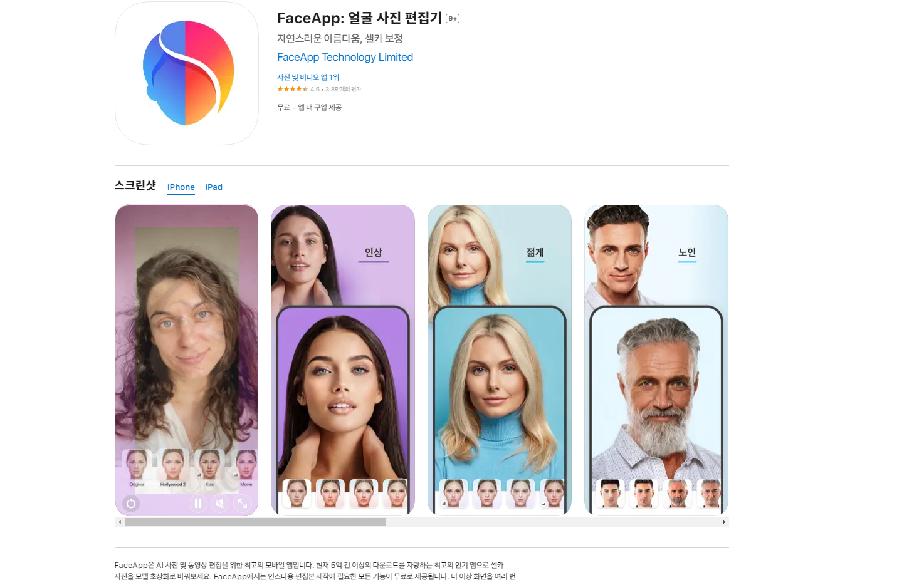Image resolution: width=924 pixels, height=580 pixels.
Task: Open FaceApp Technology Limited developer link
Action: point(345,57)
